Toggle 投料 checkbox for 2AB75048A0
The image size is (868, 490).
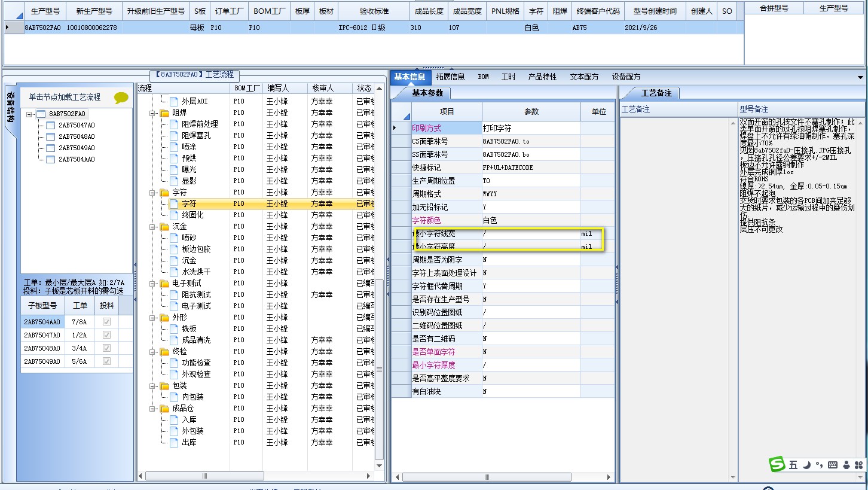[x=106, y=348]
